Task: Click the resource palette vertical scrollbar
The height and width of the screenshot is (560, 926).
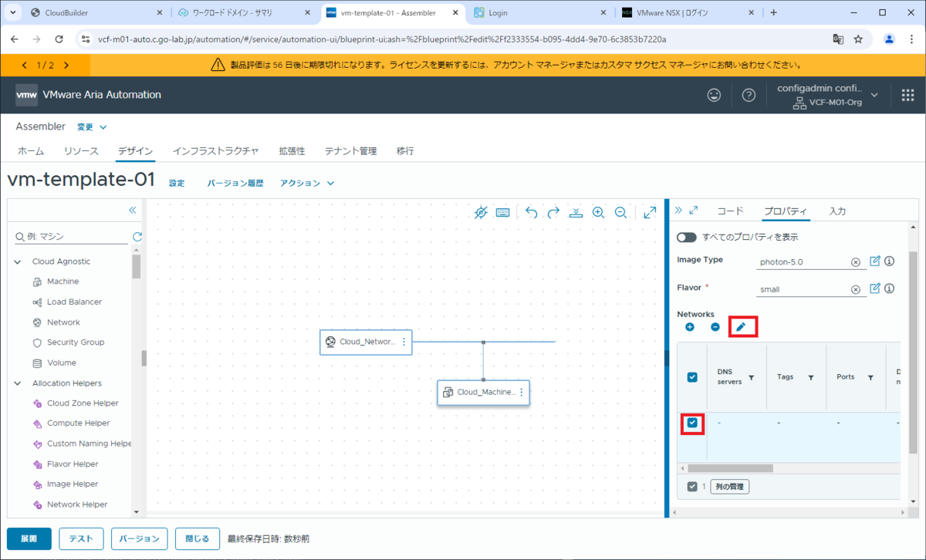Action: [x=137, y=267]
